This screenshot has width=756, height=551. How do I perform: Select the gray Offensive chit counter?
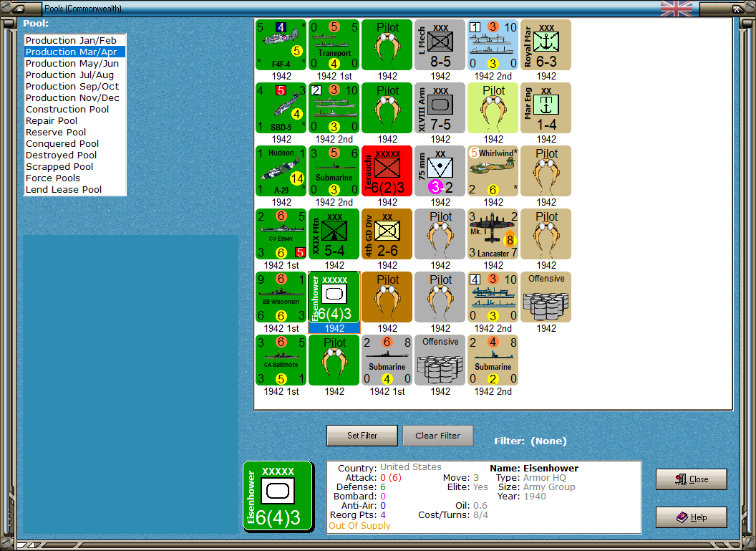tap(440, 360)
